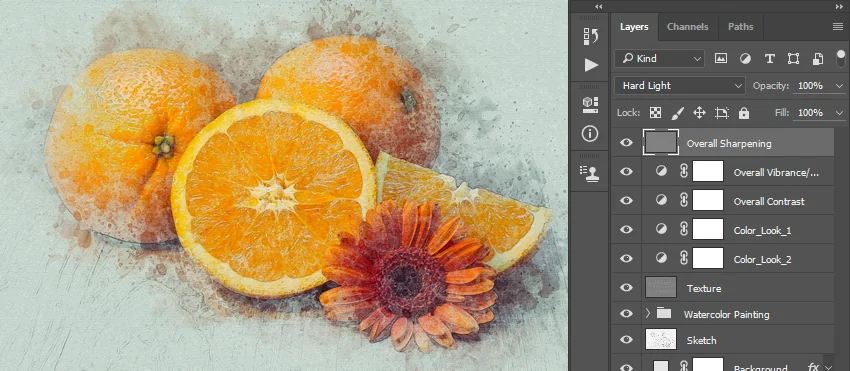Lock position move icon

699,113
